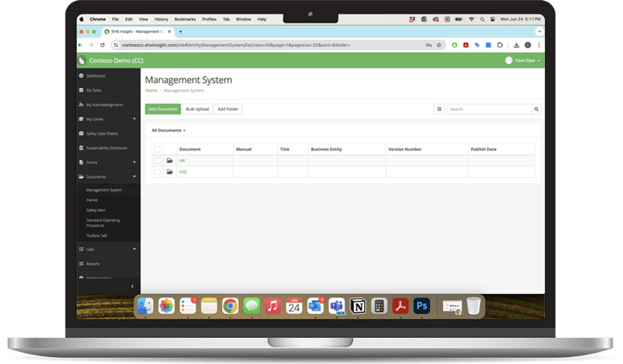This screenshot has height=364, width=623.
Task: Click the HR folder icon
Action: (170, 160)
